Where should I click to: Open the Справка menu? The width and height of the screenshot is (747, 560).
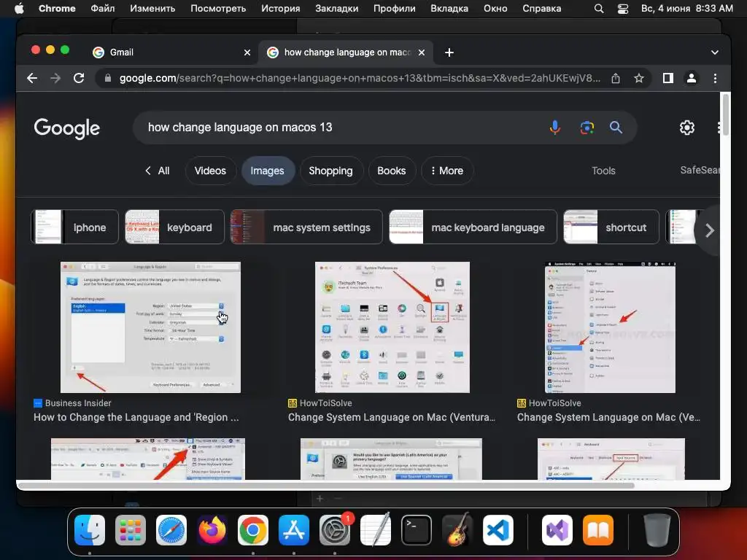click(x=542, y=9)
